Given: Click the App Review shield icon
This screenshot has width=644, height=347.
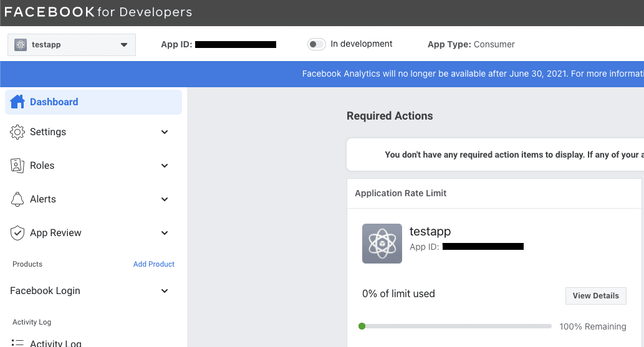Looking at the screenshot, I should tap(17, 233).
